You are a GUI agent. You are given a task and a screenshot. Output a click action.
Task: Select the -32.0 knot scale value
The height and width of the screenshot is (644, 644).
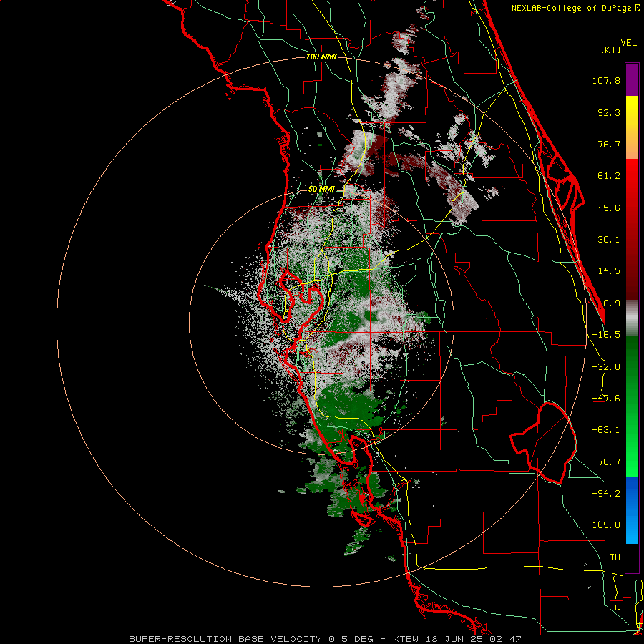click(x=606, y=367)
